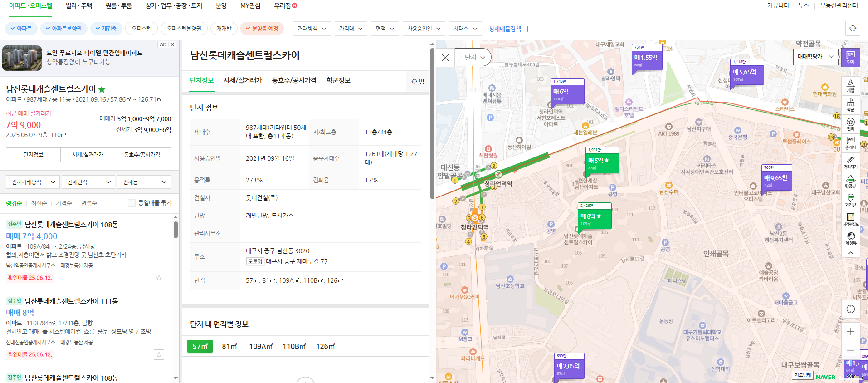Click the refresh filters icon

pos(853,29)
